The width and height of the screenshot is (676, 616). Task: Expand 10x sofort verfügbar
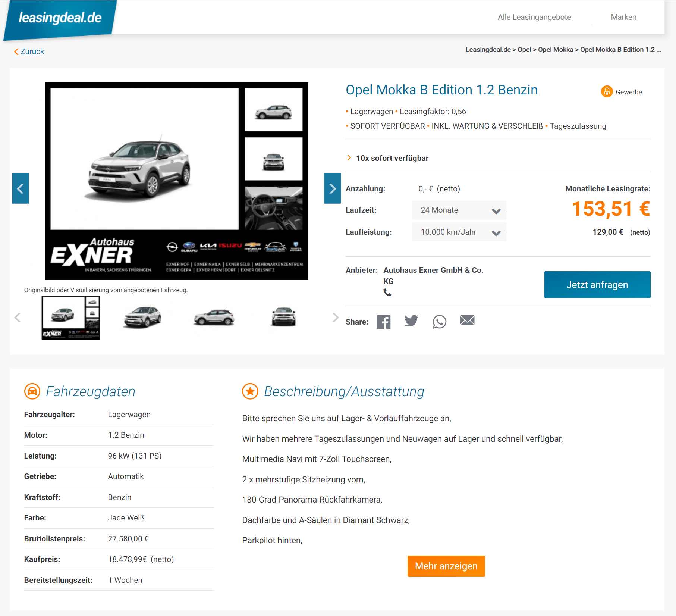[388, 158]
